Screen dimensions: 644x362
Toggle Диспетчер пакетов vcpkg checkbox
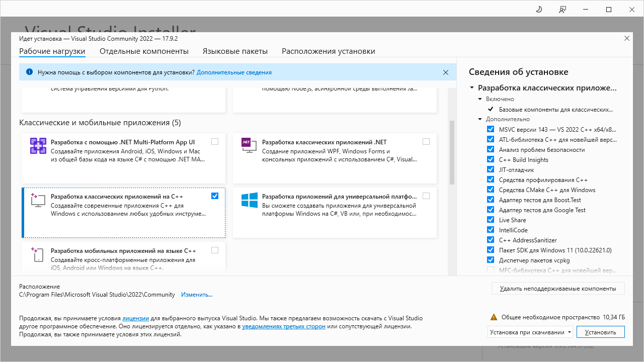[491, 260]
